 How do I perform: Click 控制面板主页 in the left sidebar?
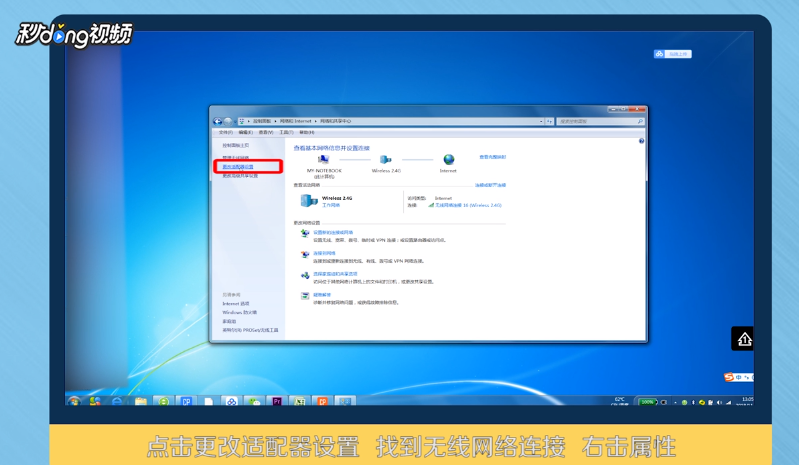pyautogui.click(x=235, y=146)
